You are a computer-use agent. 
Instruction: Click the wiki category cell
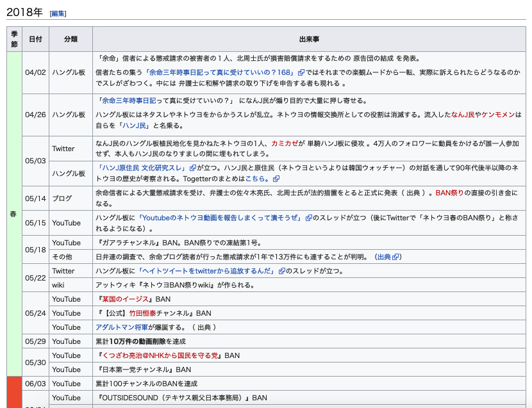(71, 285)
